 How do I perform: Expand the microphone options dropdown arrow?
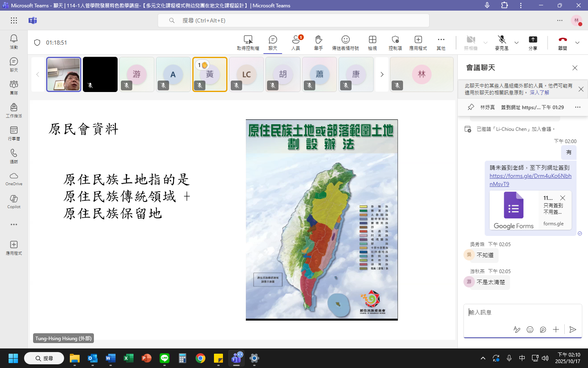[517, 43]
